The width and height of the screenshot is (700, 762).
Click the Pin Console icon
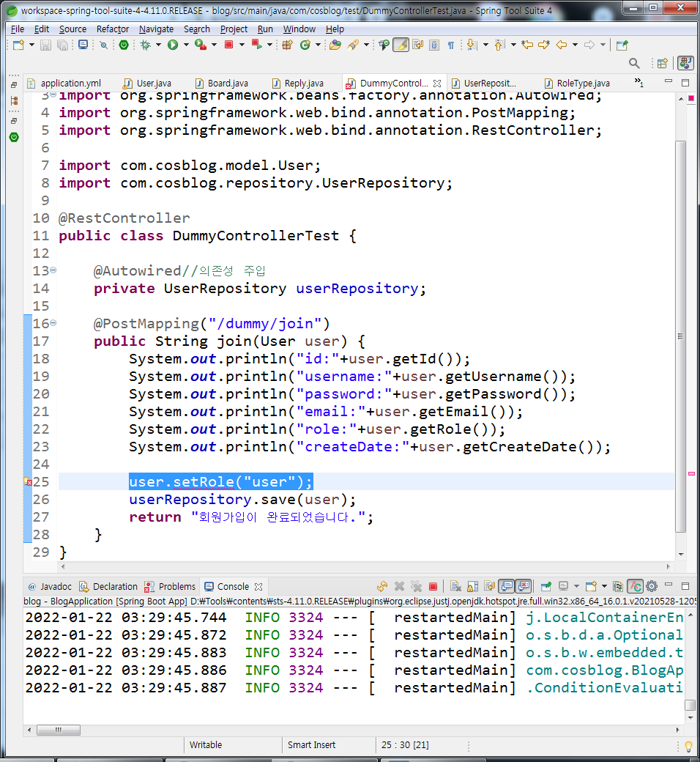tap(546, 587)
